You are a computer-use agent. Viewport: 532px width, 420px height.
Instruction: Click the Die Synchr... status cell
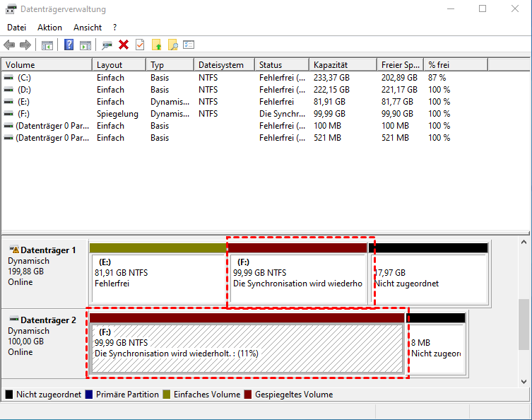[283, 114]
